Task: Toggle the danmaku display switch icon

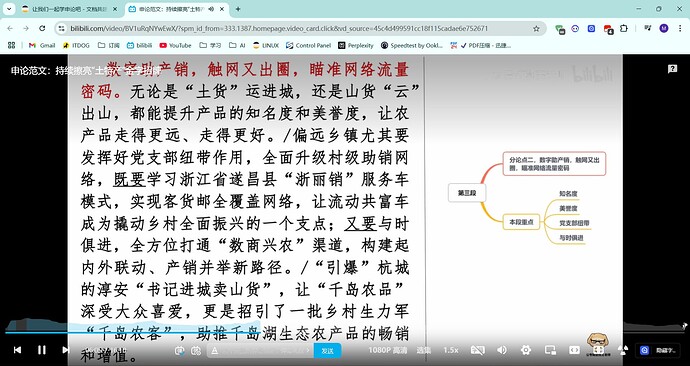Action: pos(180,351)
